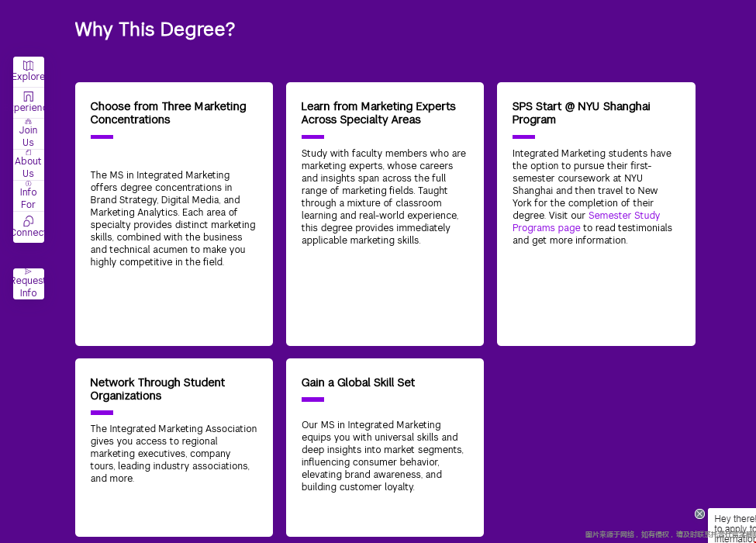Click 'Choose from Three Marketing Concentrations' heading
Screen dimensions: 756x543
coord(168,112)
